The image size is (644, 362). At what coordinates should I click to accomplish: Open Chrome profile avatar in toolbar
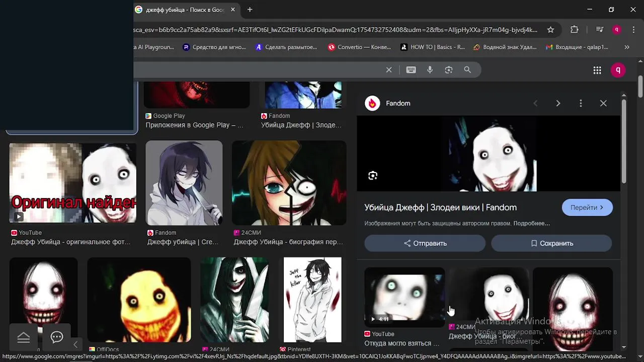click(x=616, y=30)
